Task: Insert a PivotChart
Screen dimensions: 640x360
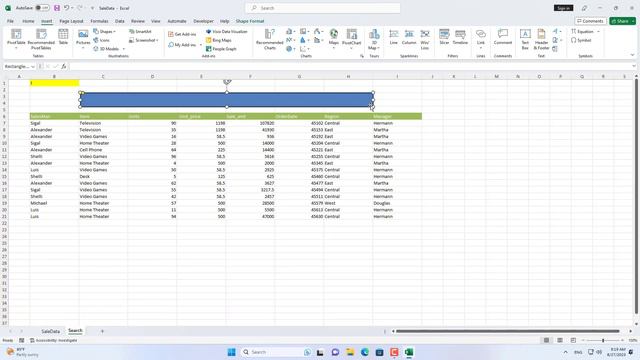Action: pos(351,39)
